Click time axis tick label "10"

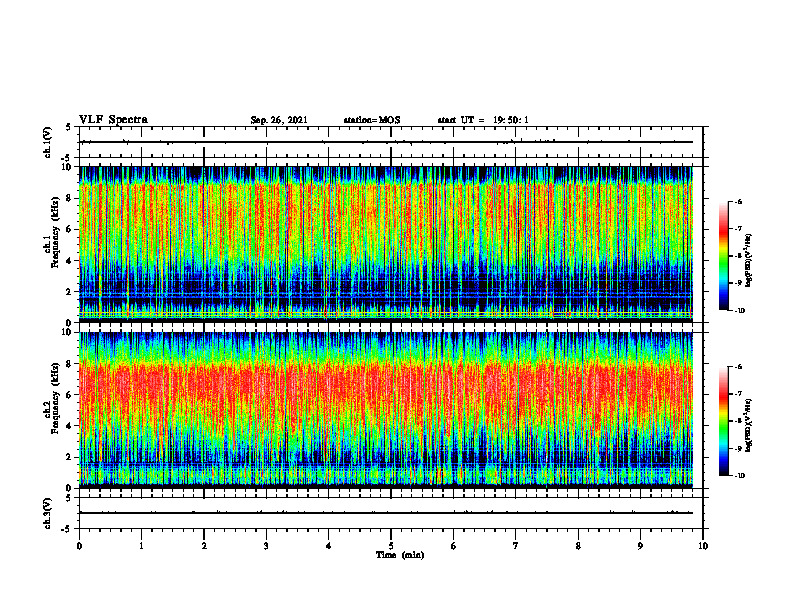(703, 546)
